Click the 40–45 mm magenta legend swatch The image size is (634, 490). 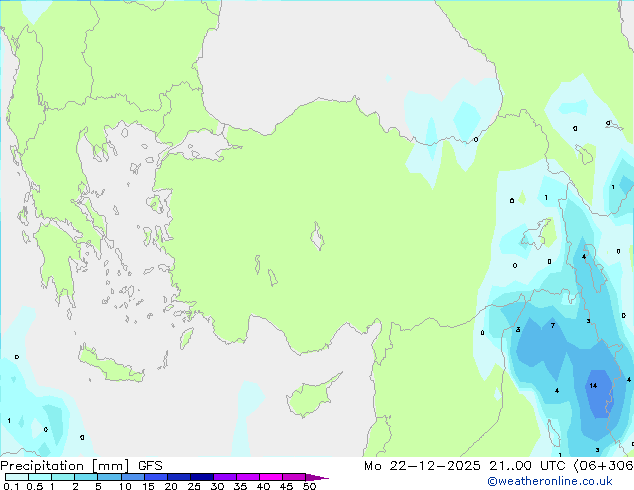pyautogui.click(x=271, y=477)
